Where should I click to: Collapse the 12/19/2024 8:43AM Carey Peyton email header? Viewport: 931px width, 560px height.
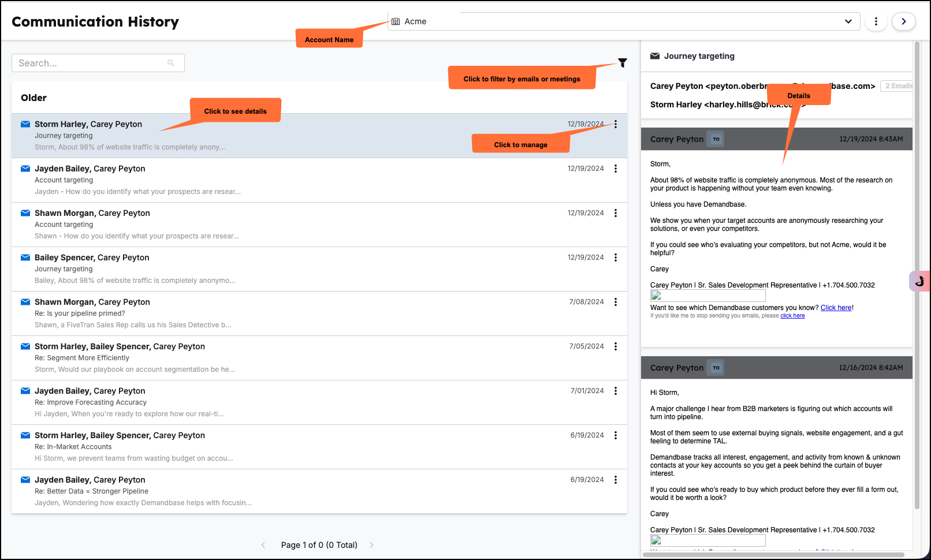(x=777, y=139)
